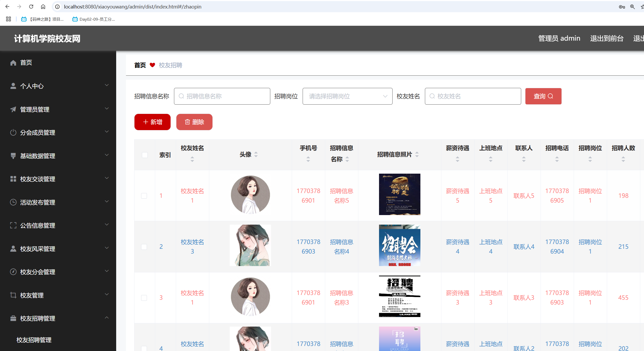Expand the 公告信息管理 chevron
This screenshot has height=351, width=644.
(x=107, y=225)
